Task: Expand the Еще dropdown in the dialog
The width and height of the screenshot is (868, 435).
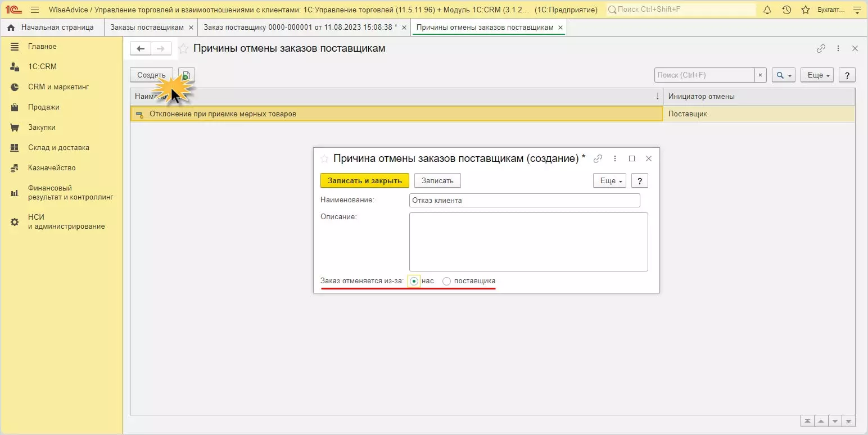Action: [x=609, y=180]
